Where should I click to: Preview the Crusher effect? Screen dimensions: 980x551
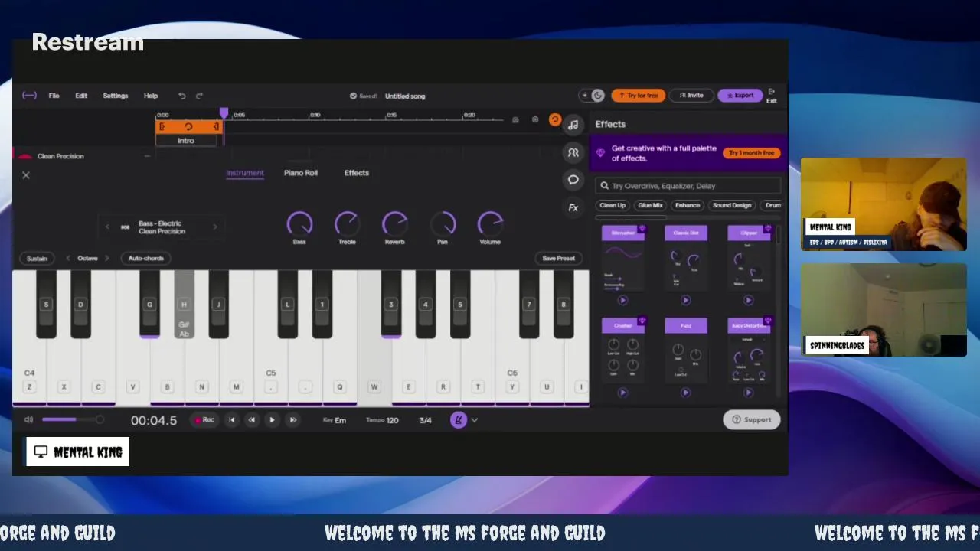(x=622, y=393)
